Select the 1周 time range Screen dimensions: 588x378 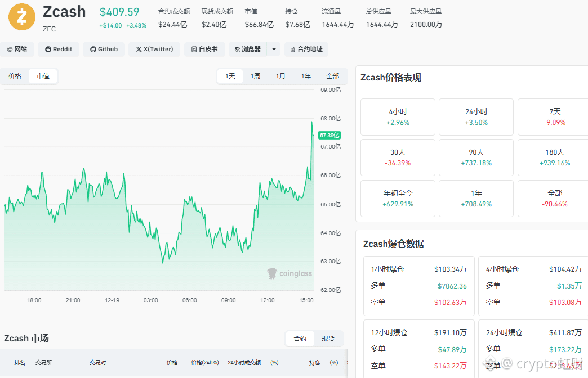(x=255, y=76)
